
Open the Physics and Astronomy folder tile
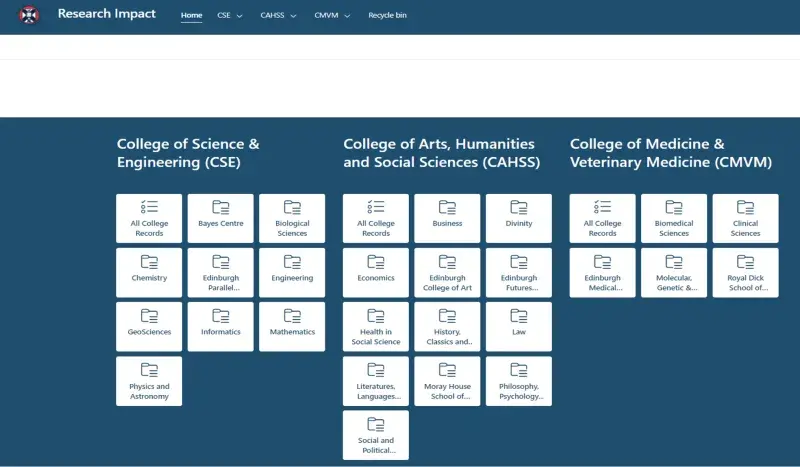[149, 381]
